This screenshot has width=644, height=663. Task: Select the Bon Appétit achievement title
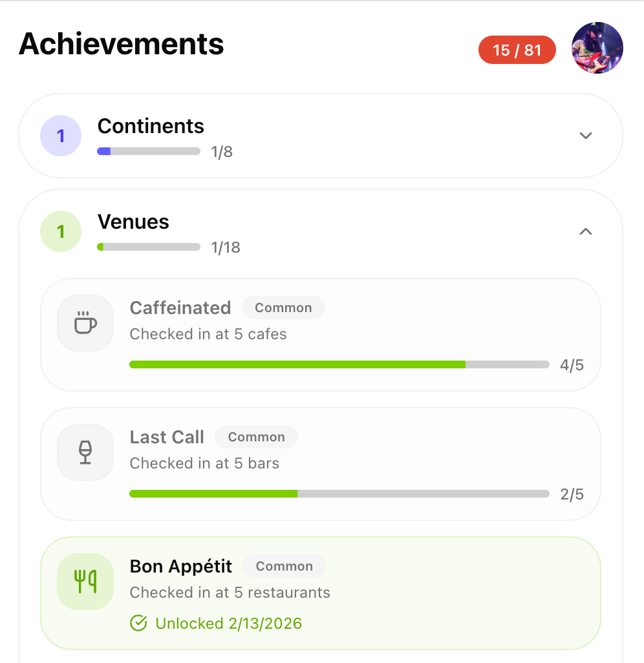(181, 567)
